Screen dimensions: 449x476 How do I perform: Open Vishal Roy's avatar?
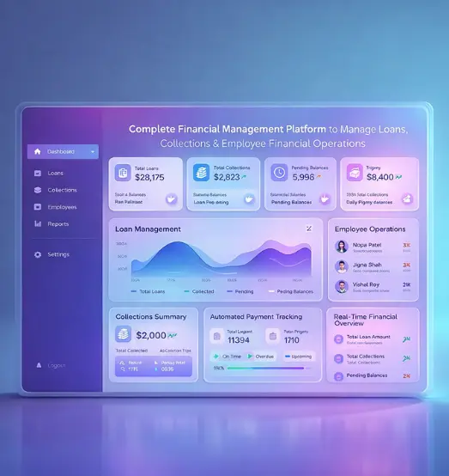pyautogui.click(x=342, y=286)
